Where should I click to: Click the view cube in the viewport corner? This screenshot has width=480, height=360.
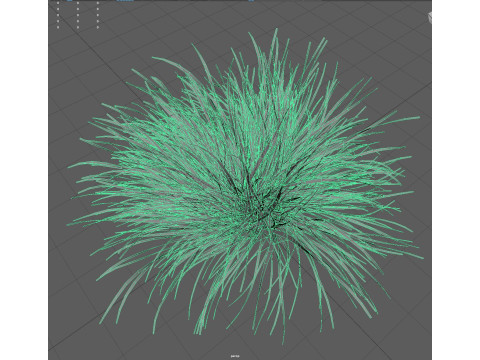pos(429,17)
